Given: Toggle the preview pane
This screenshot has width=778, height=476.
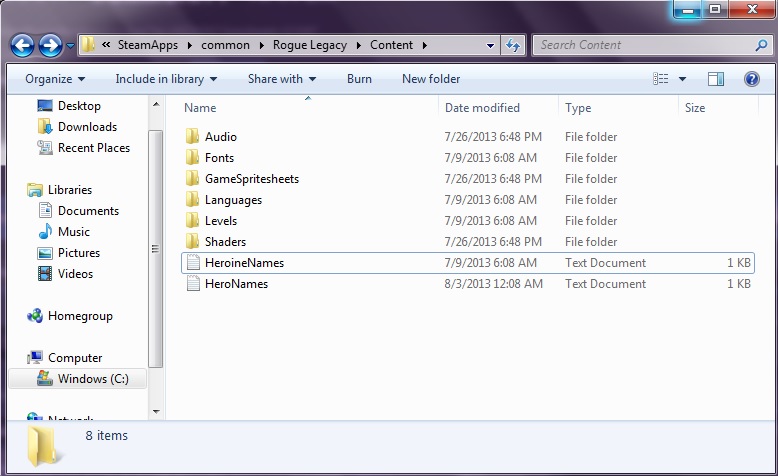Looking at the screenshot, I should coord(715,79).
